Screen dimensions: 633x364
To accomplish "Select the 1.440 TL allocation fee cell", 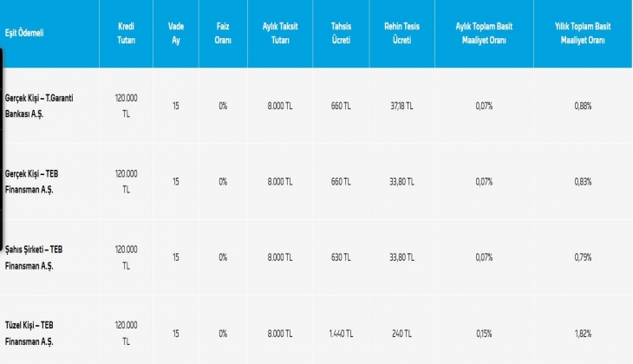I will coord(341,333).
